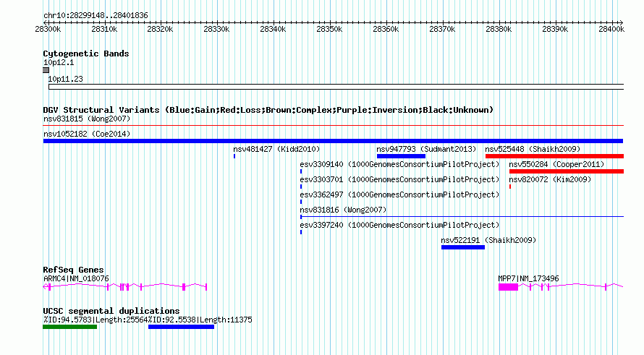Open the UCSC segmental duplications track title

[x=111, y=311]
